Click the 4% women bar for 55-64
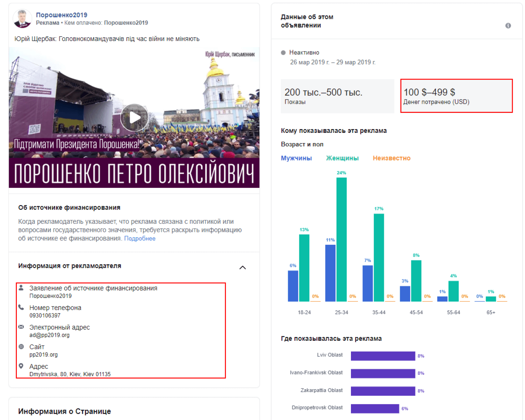525x420 pixels. (453, 291)
